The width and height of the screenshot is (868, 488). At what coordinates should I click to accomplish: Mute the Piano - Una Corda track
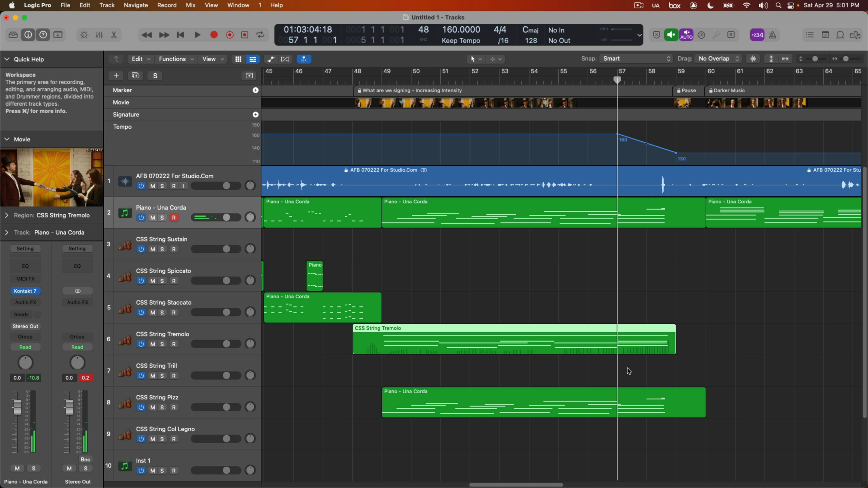point(153,218)
